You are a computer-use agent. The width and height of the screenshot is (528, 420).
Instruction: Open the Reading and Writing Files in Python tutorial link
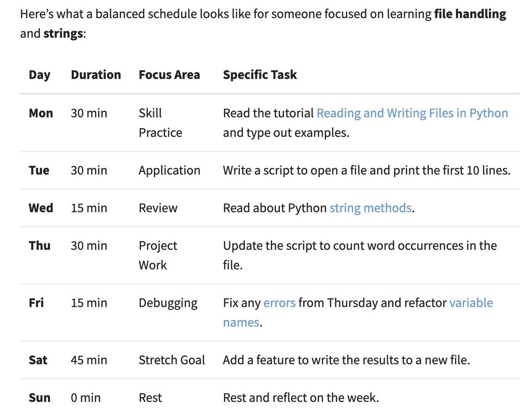[412, 113]
